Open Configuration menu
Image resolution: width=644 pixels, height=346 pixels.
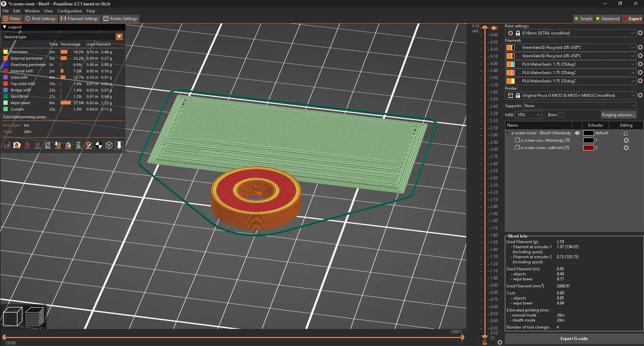(70, 11)
